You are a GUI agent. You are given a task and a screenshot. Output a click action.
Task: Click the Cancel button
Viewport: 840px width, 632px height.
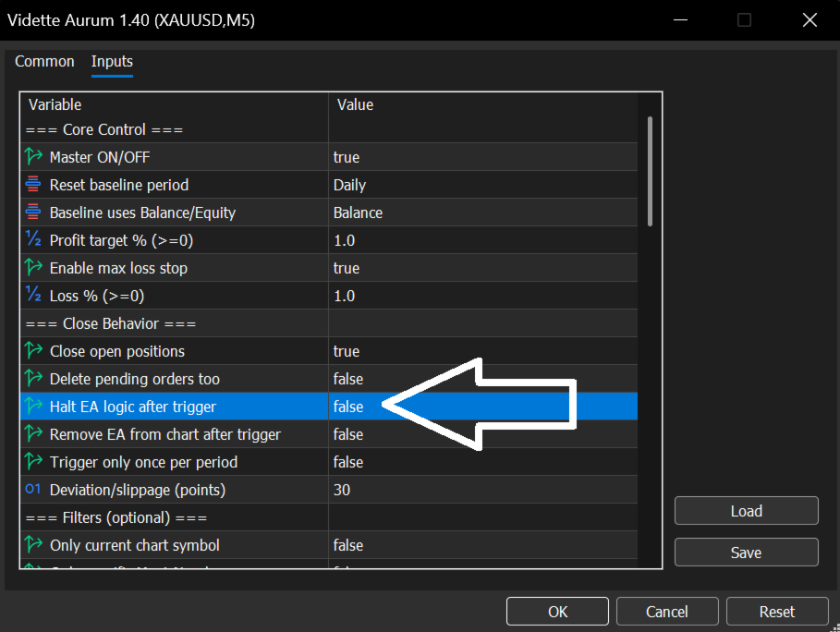point(667,611)
